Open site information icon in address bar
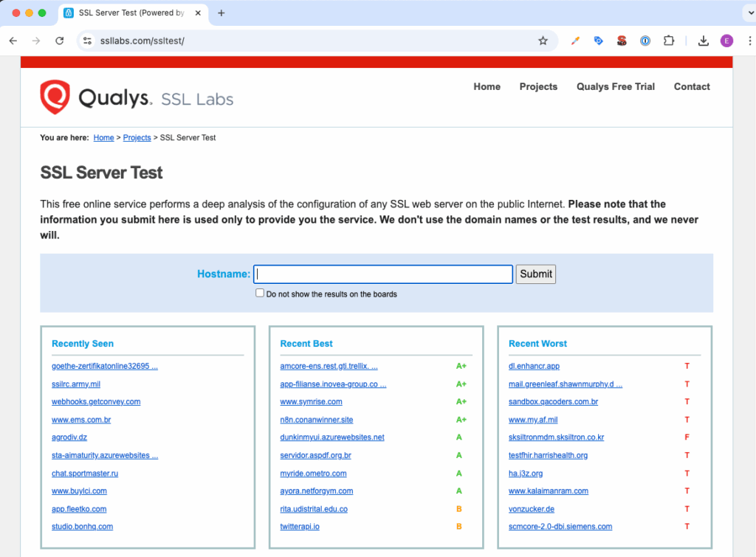 pos(87,41)
